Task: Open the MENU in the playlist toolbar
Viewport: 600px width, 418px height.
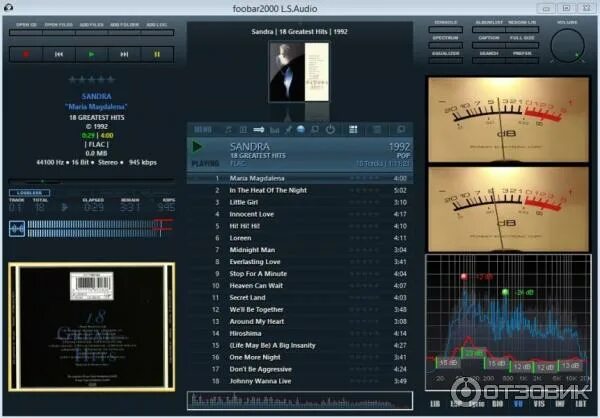Action: click(x=203, y=130)
